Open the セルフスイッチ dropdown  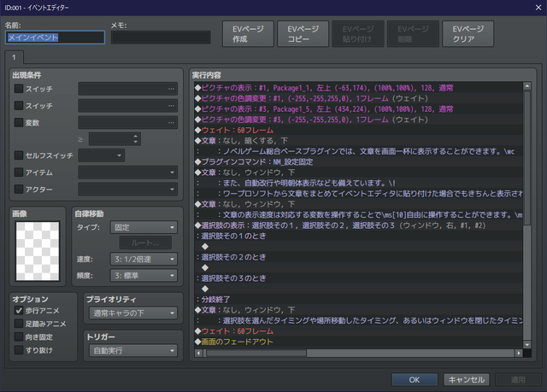point(101,155)
